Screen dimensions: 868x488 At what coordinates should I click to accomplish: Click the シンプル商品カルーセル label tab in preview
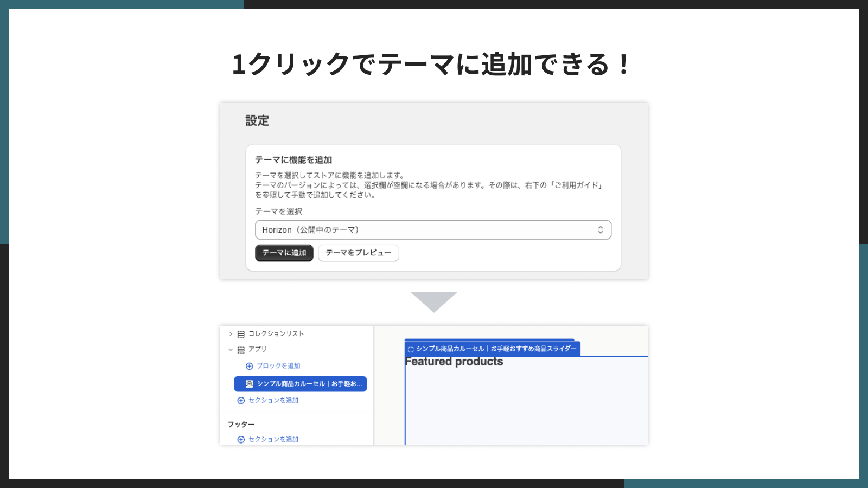click(493, 349)
